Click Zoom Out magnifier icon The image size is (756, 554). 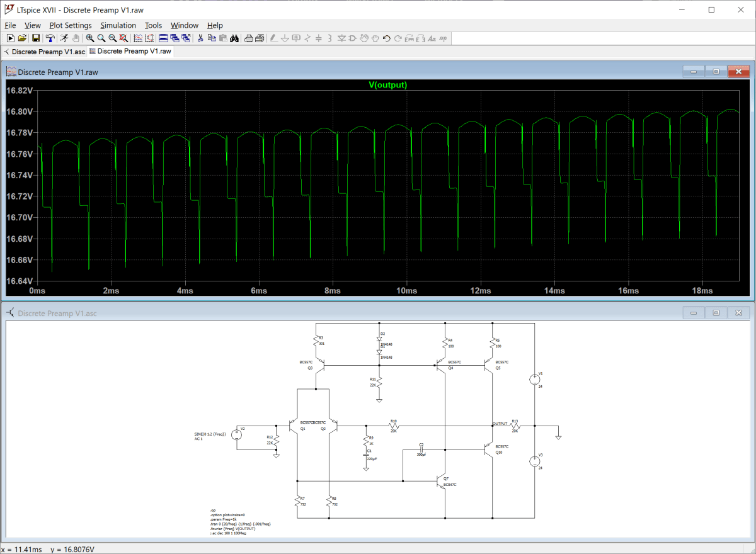[x=112, y=38]
